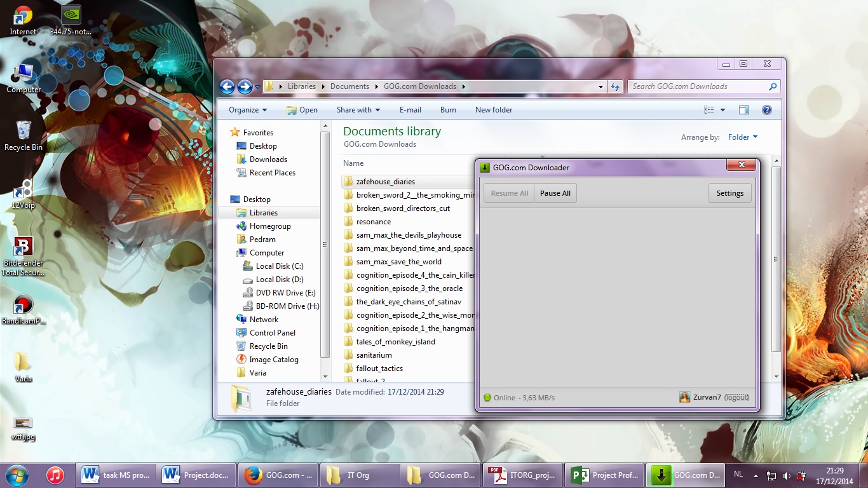This screenshot has height=488, width=868.
Task: Switch to Project Professional taskbar button
Action: coord(604,475)
